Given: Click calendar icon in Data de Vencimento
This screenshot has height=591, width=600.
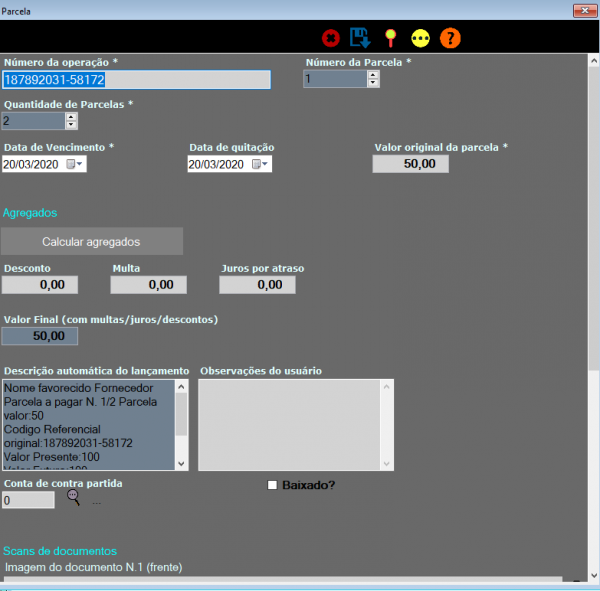Looking at the screenshot, I should [x=71, y=164].
